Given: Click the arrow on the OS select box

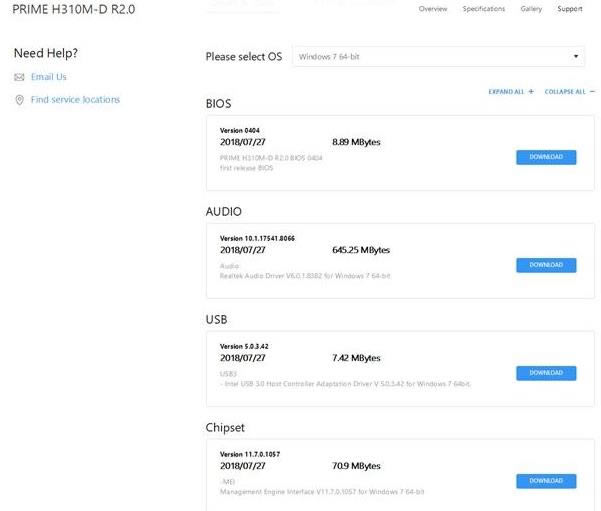Looking at the screenshot, I should coord(577,57).
